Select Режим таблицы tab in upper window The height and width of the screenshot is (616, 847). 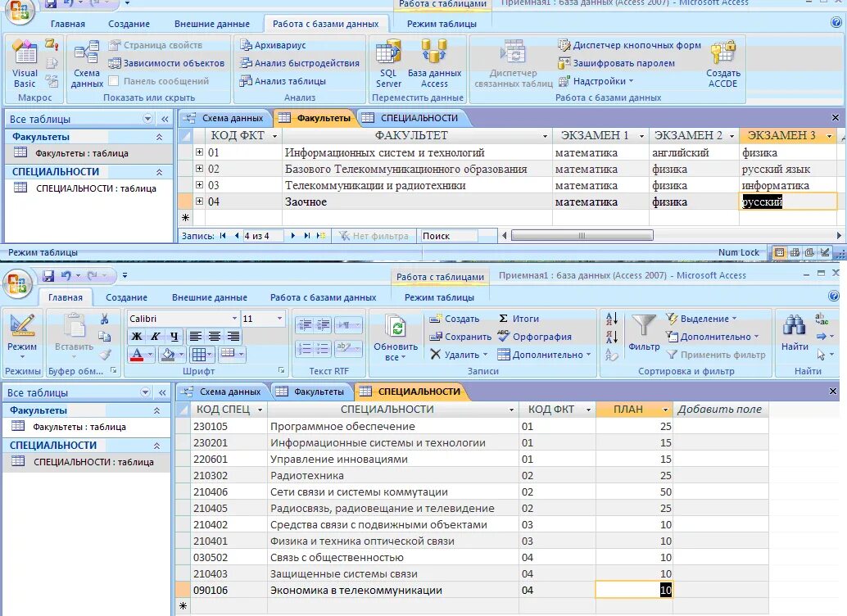point(442,24)
